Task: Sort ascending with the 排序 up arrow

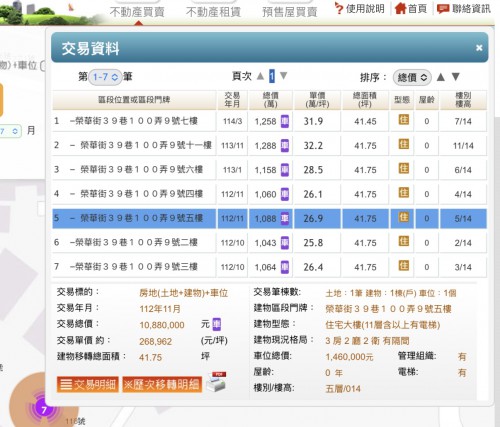Action: pyautogui.click(x=441, y=77)
